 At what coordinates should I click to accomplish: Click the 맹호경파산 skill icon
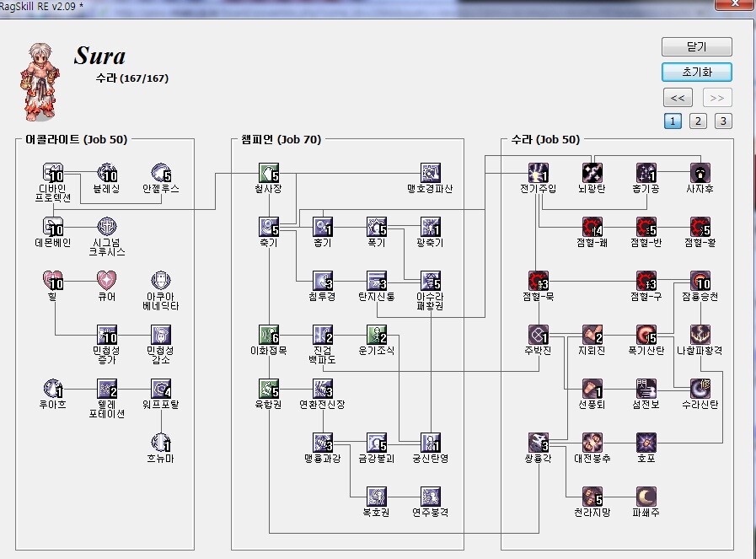pos(431,173)
